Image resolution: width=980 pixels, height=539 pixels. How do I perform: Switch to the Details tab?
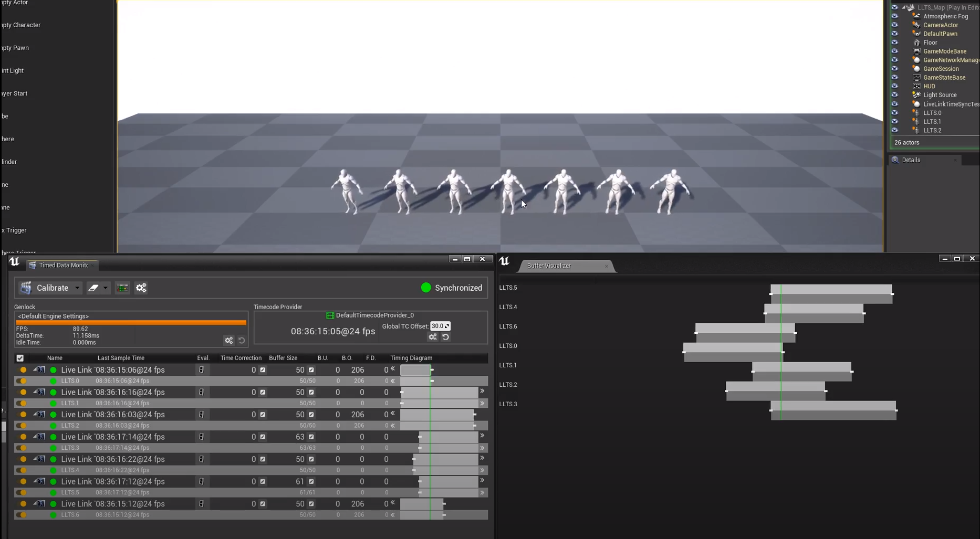coord(924,160)
